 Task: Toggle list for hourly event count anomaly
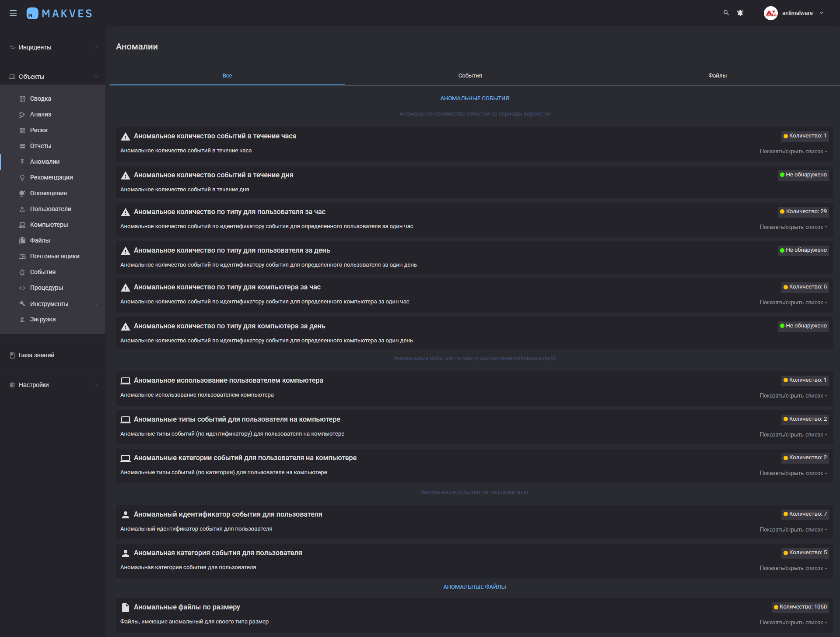(793, 151)
